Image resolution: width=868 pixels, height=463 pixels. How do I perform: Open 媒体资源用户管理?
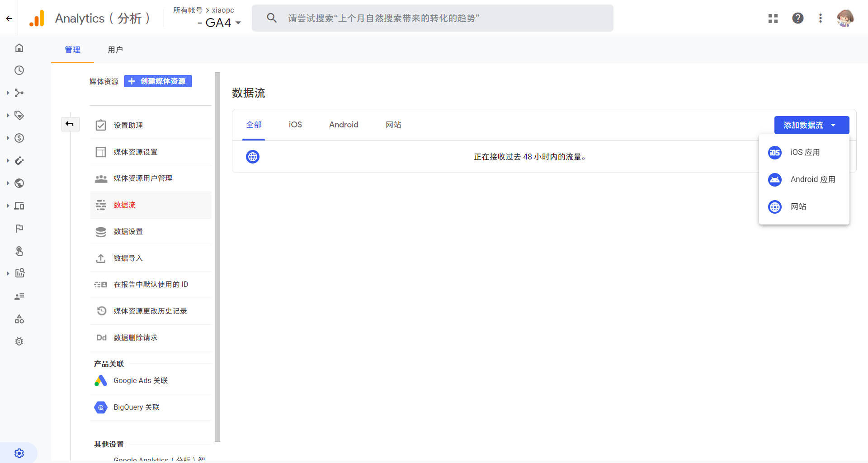point(151,178)
